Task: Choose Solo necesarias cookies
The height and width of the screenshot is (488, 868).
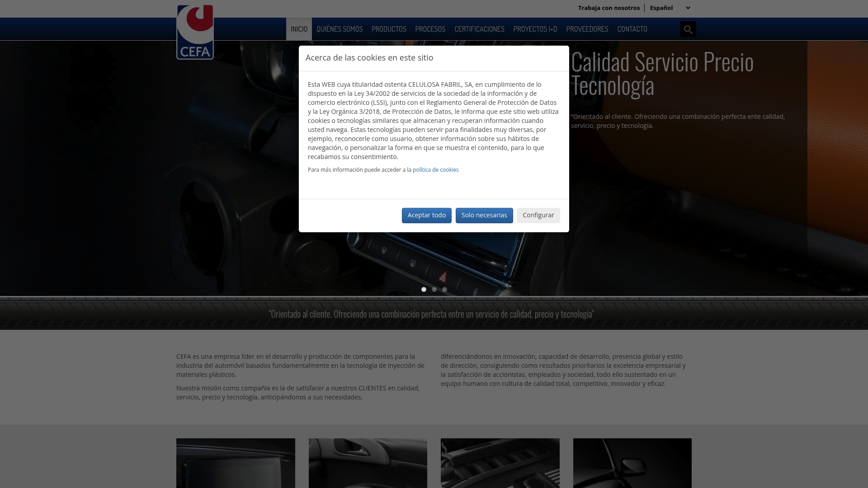Action: pos(484,216)
